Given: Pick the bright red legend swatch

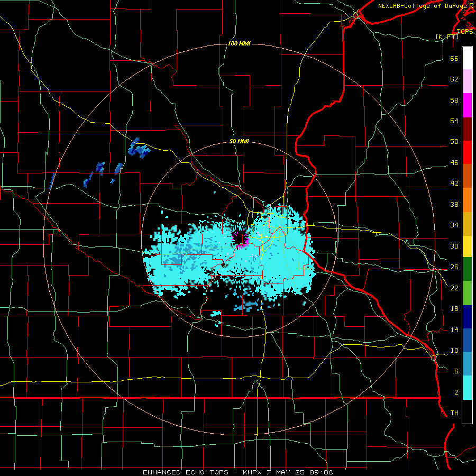Looking at the screenshot, I should tap(467, 152).
